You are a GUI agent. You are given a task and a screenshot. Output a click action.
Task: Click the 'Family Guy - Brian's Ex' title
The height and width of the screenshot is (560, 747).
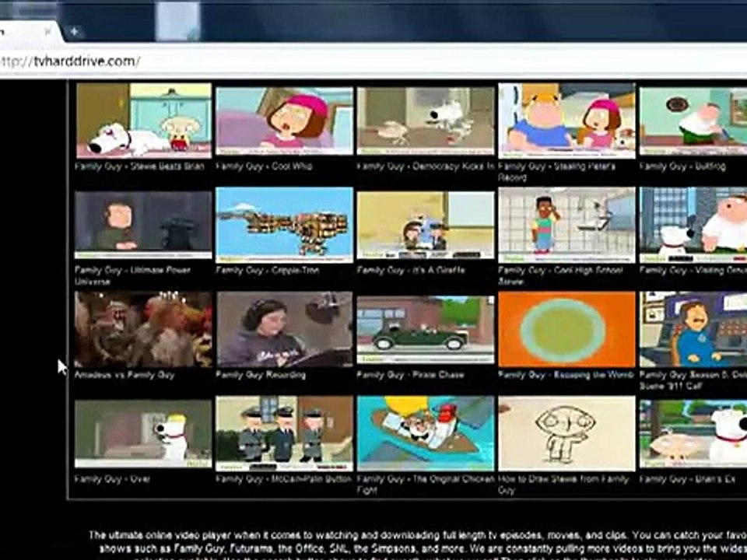tap(687, 479)
